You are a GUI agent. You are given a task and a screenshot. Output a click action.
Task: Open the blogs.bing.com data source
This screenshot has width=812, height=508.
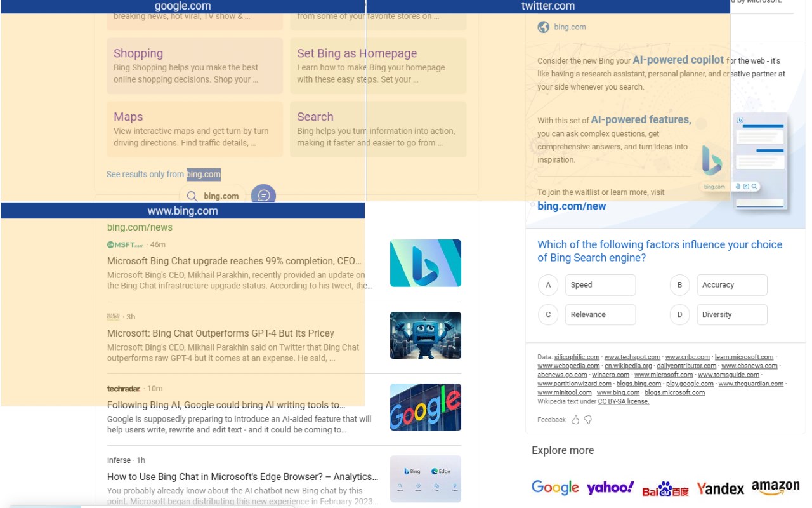pyautogui.click(x=639, y=384)
